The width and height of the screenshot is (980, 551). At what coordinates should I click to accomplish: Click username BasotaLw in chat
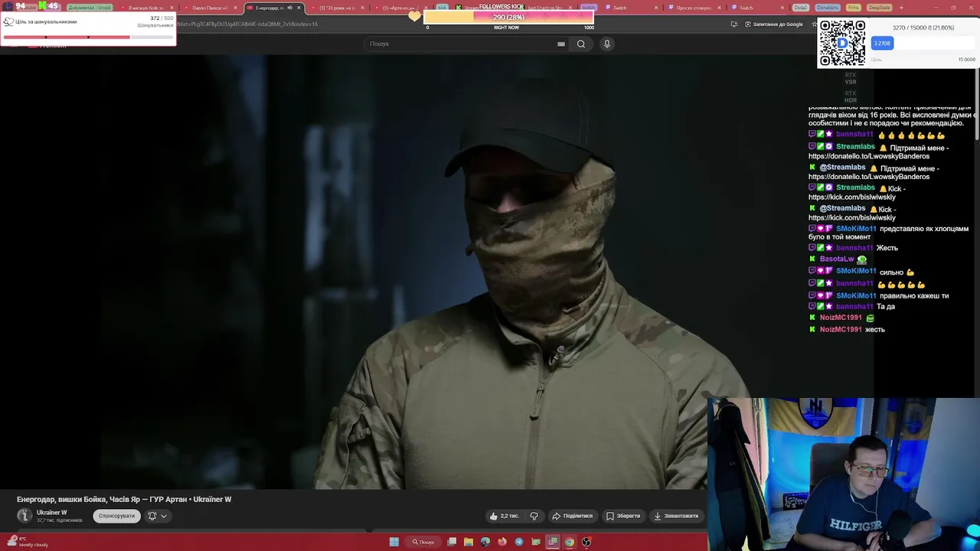(x=837, y=259)
